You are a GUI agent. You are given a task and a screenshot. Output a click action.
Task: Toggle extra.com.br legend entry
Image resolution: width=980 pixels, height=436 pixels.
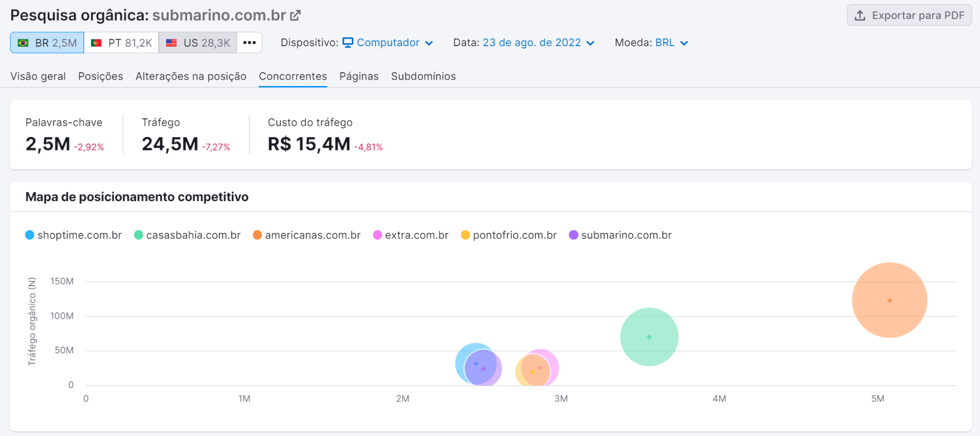411,235
